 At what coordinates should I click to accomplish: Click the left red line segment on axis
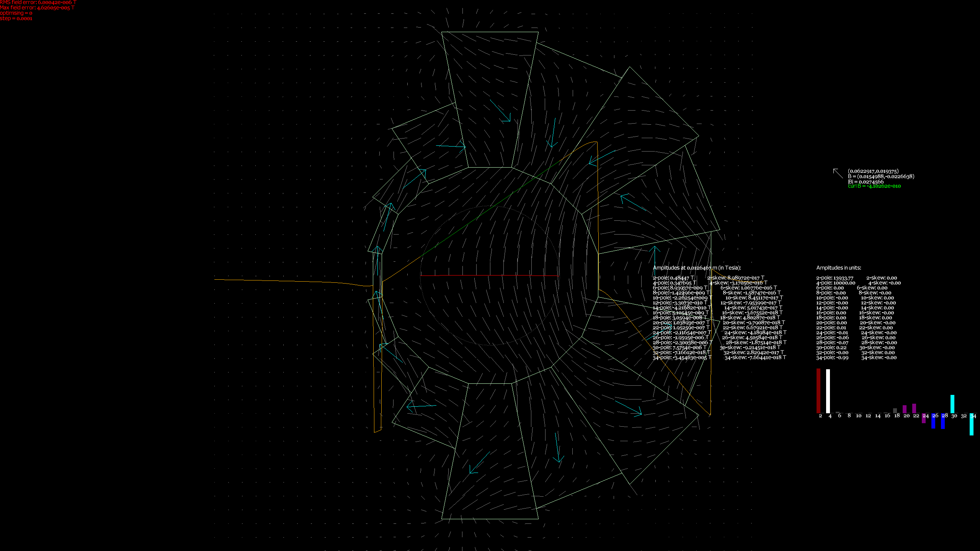430,275
